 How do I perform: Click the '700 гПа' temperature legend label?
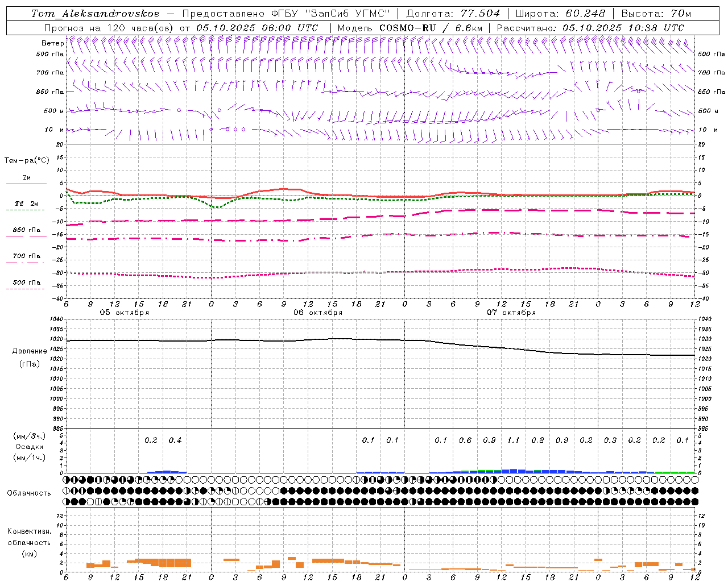click(27, 256)
